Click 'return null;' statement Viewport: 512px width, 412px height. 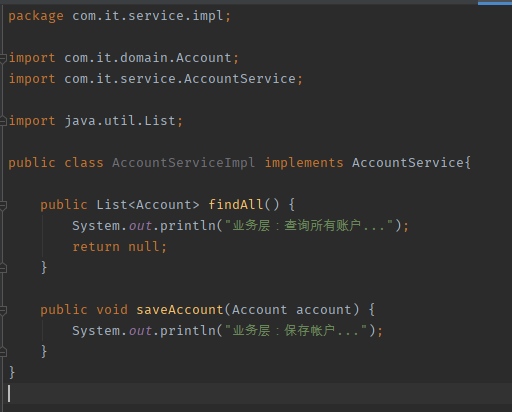119,247
